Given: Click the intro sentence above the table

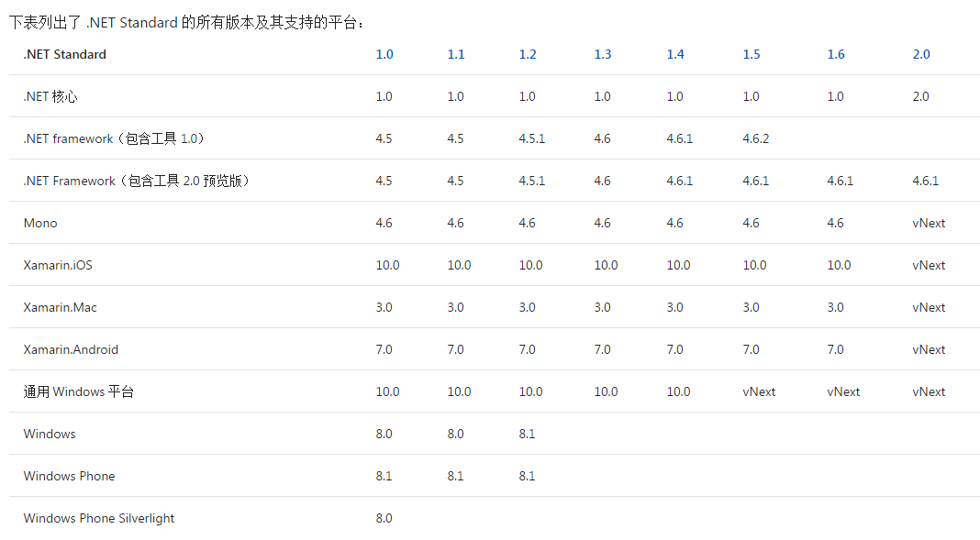Looking at the screenshot, I should [187, 23].
